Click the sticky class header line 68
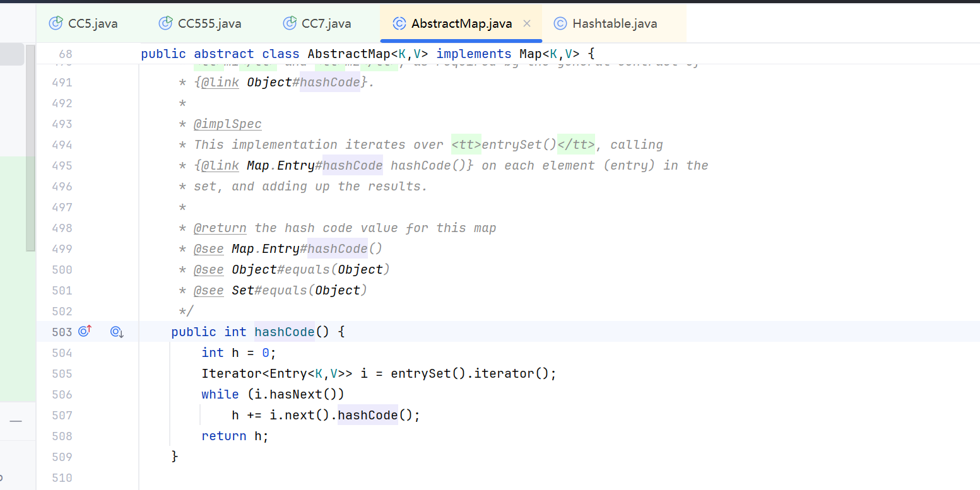 coord(366,54)
